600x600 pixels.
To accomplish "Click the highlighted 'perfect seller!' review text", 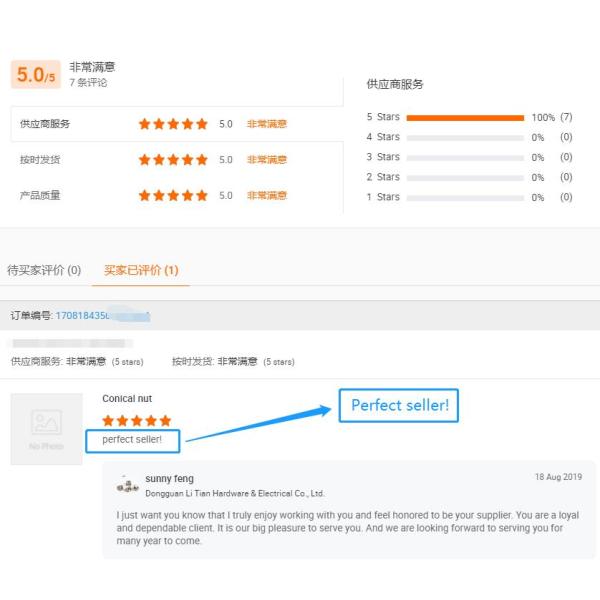I will click(132, 439).
